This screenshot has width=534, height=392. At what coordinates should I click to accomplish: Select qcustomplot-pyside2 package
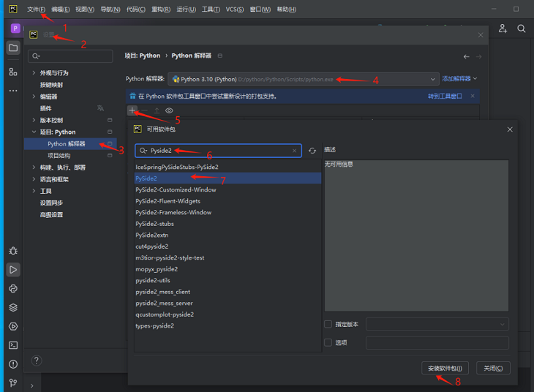(x=227, y=314)
